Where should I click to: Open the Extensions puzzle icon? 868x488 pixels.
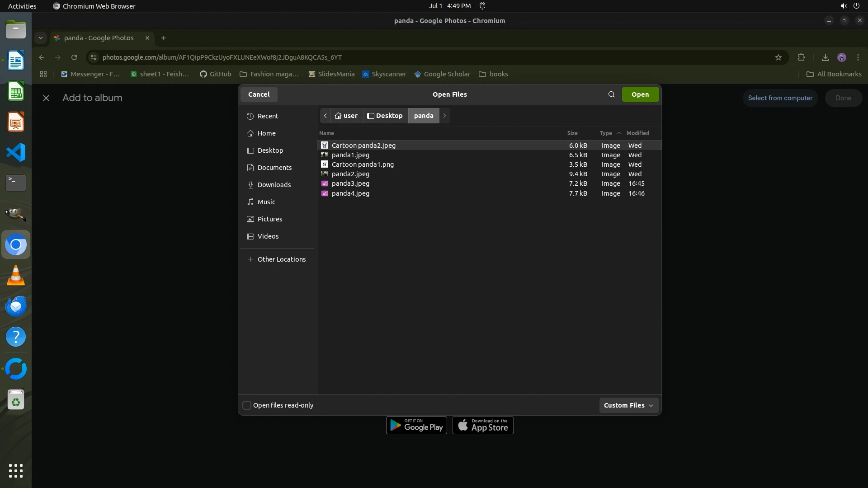(x=801, y=57)
